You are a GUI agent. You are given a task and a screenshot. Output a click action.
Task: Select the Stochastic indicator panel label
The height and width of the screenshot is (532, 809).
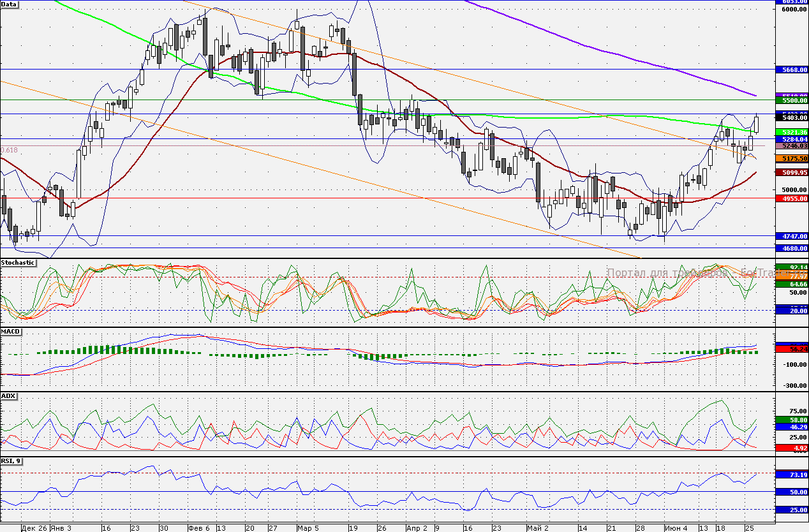click(18, 262)
